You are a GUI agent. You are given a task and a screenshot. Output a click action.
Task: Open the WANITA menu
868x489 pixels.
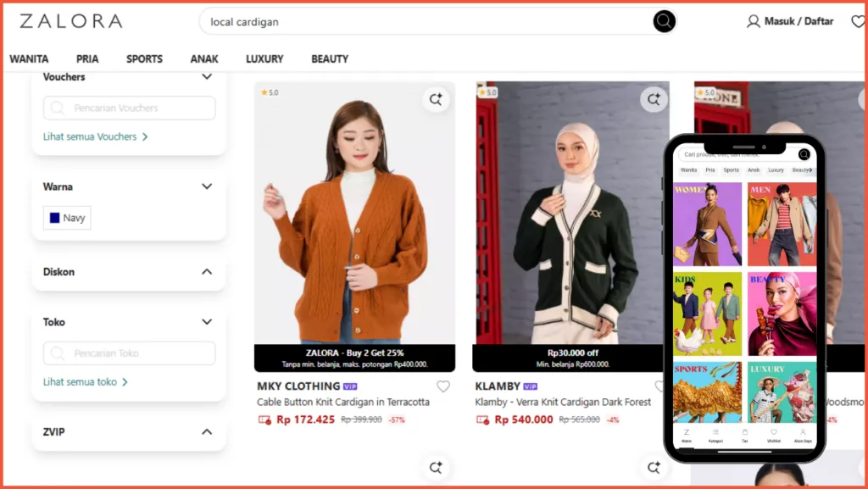pos(29,58)
